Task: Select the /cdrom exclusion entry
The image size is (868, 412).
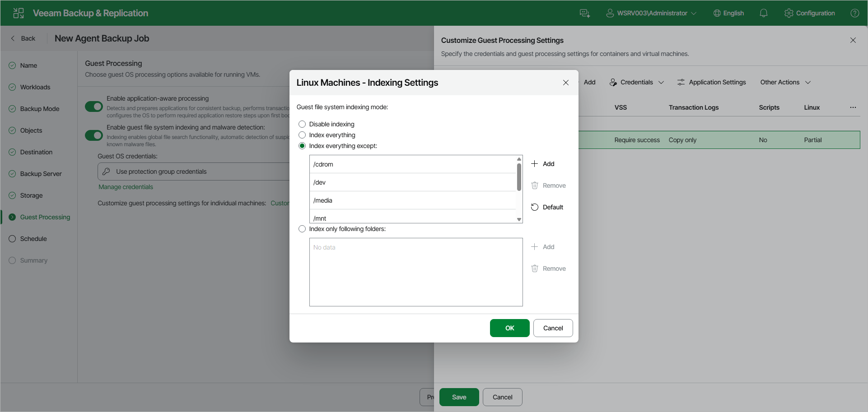Action: [413, 164]
